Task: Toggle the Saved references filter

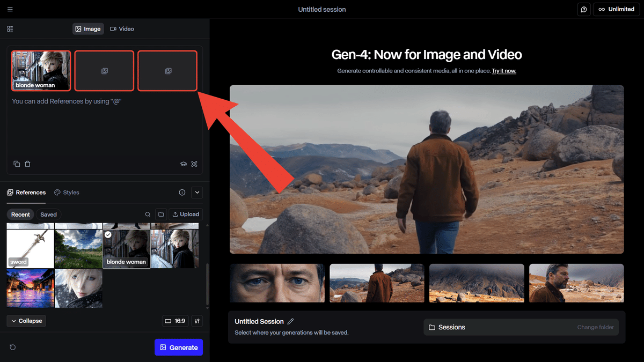Action: (48, 215)
